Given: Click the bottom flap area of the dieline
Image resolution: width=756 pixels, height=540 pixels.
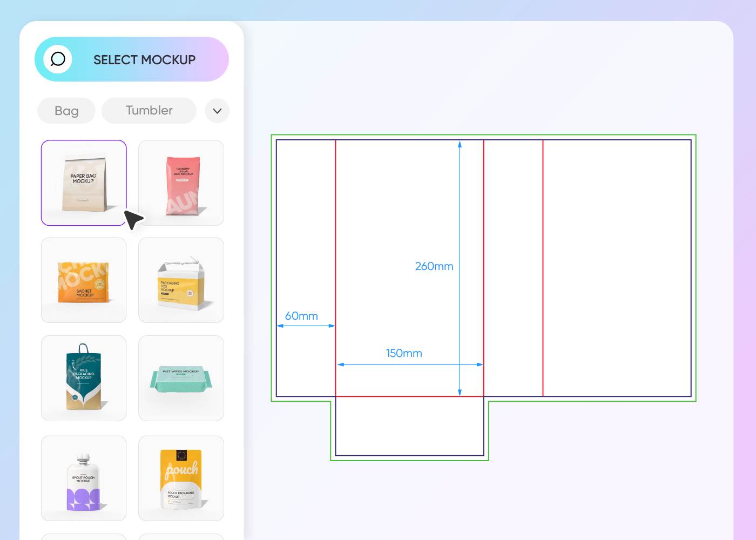Looking at the screenshot, I should (409, 429).
